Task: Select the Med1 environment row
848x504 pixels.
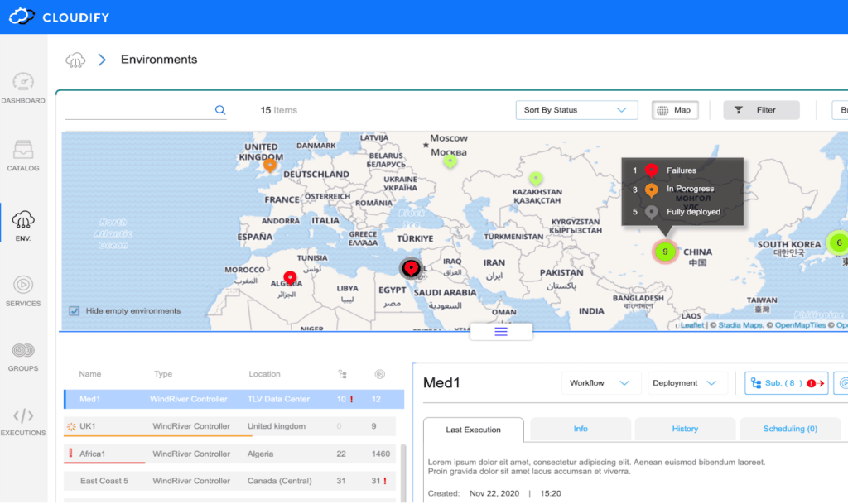Action: (x=234, y=399)
